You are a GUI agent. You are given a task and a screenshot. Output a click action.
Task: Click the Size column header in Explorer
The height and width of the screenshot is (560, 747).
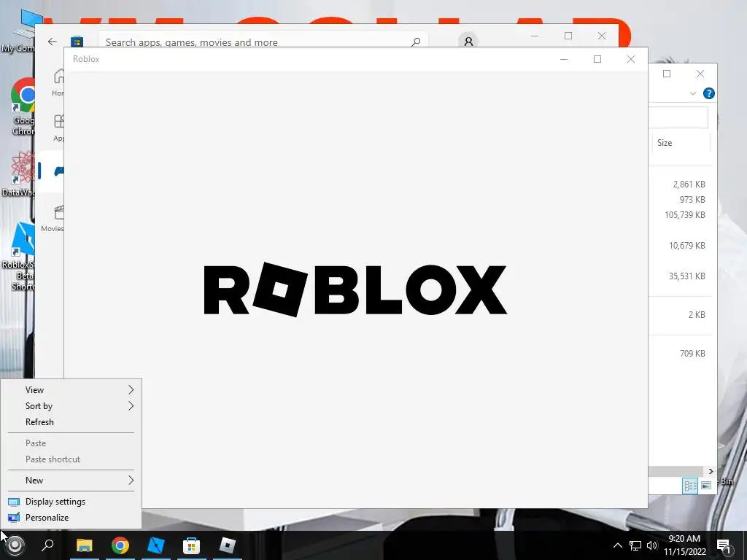tap(681, 143)
